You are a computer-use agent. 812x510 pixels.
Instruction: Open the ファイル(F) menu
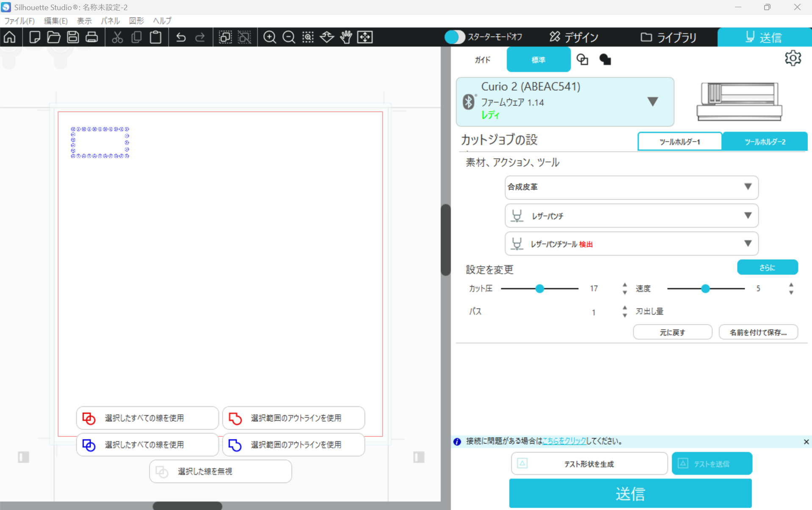(19, 21)
